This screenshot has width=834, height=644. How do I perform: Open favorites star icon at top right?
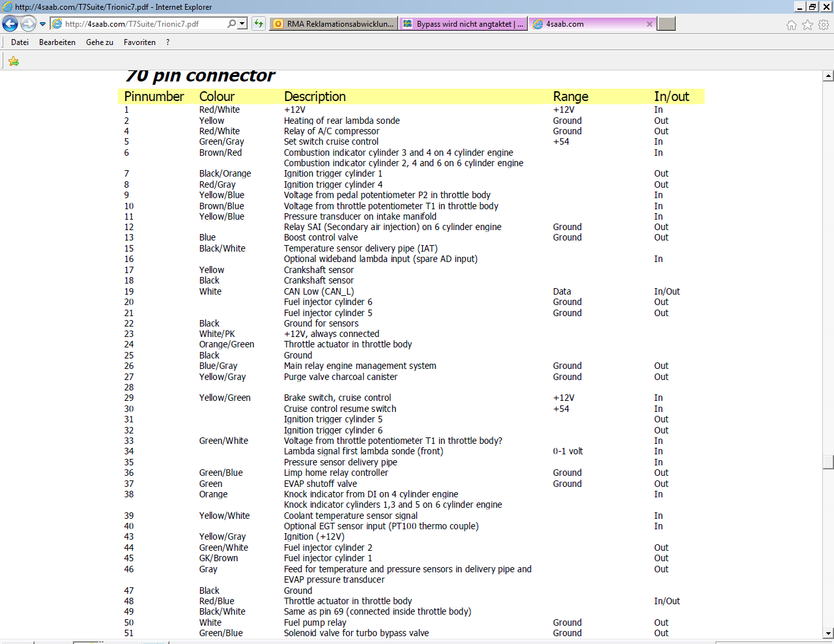coord(808,25)
